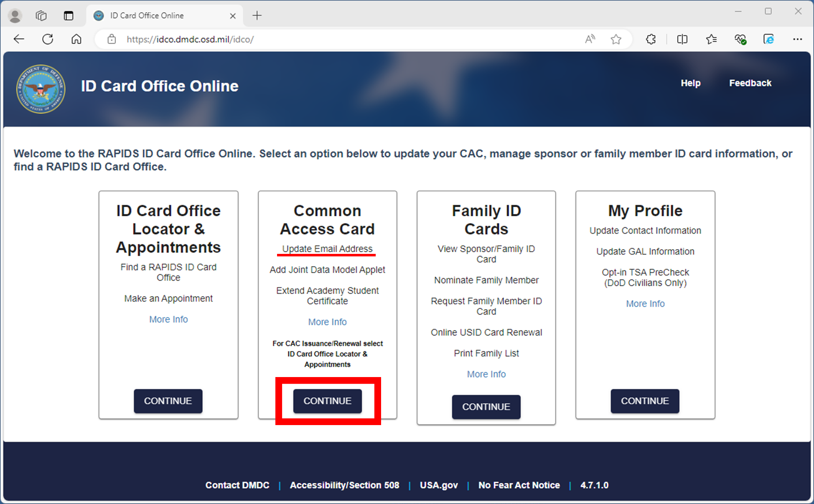Refresh the ID Card Office page

tap(48, 39)
